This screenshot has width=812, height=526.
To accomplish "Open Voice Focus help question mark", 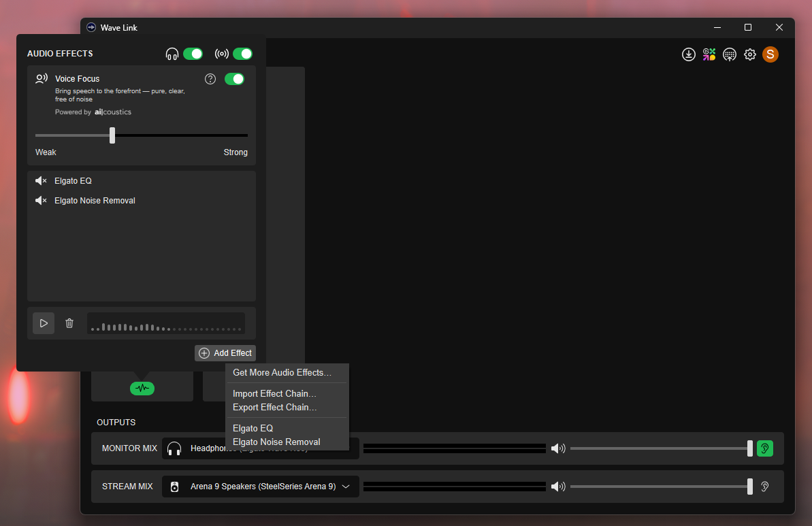I will click(x=210, y=79).
